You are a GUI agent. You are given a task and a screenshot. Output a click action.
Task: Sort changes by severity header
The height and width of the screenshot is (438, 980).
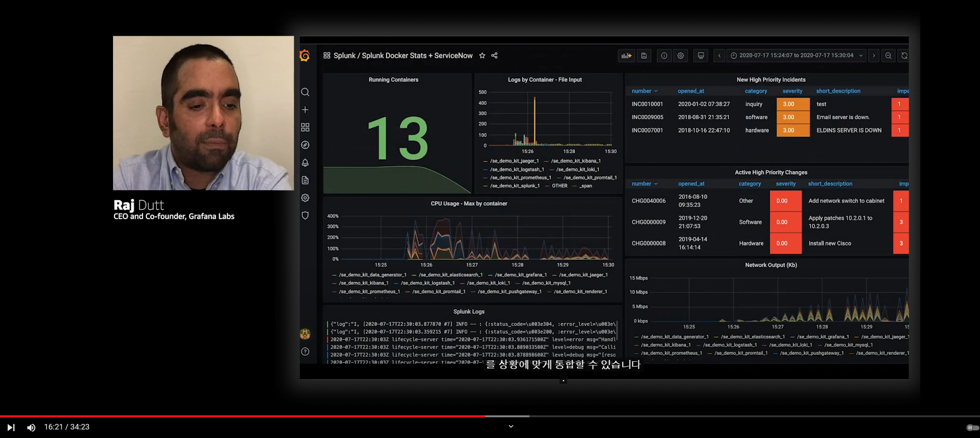point(786,183)
